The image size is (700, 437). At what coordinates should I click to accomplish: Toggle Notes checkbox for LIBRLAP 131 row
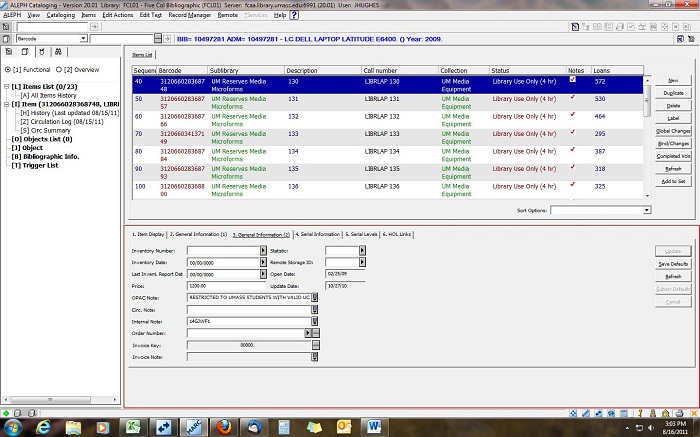[x=572, y=98]
